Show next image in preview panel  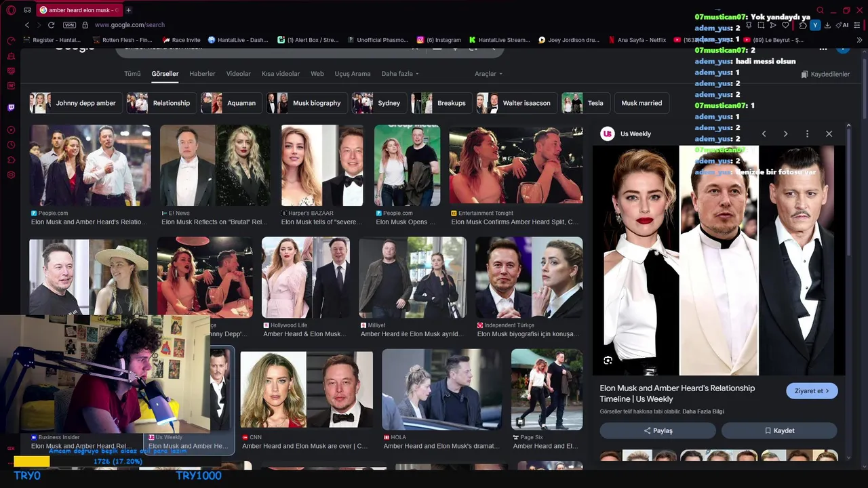[x=785, y=134]
